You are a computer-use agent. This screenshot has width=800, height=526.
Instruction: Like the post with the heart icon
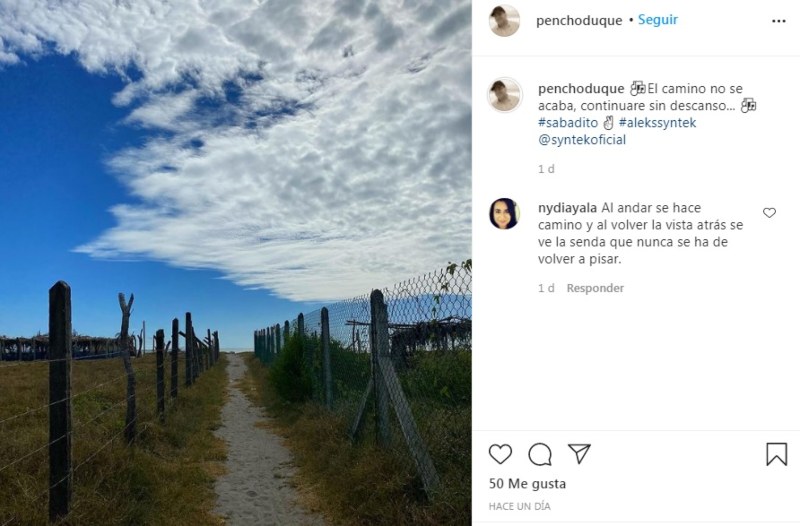(x=500, y=454)
